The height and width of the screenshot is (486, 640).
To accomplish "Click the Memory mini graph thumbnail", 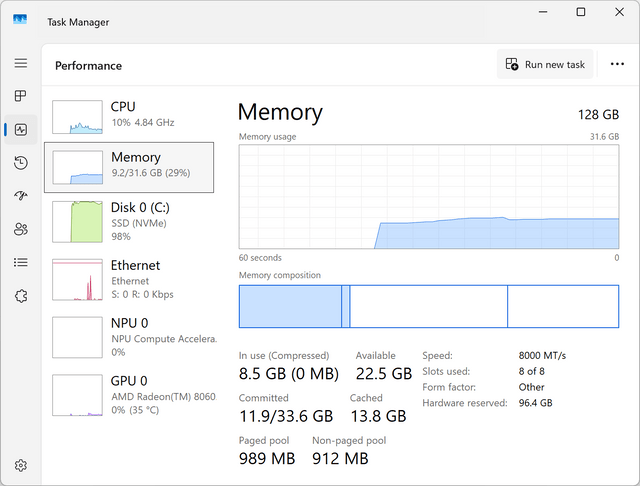I will [x=77, y=167].
